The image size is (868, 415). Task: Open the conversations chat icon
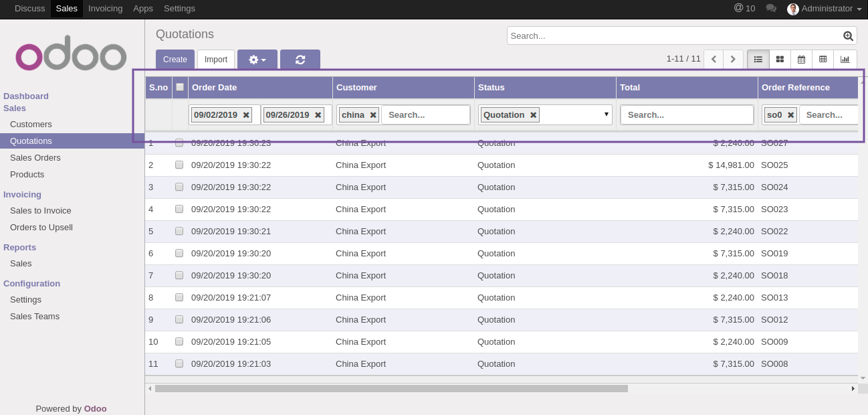pos(771,9)
